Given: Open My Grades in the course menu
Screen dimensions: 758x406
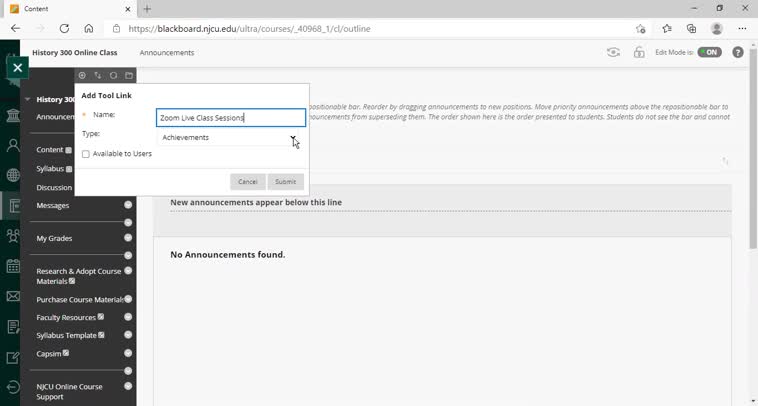Looking at the screenshot, I should pyautogui.click(x=54, y=238).
